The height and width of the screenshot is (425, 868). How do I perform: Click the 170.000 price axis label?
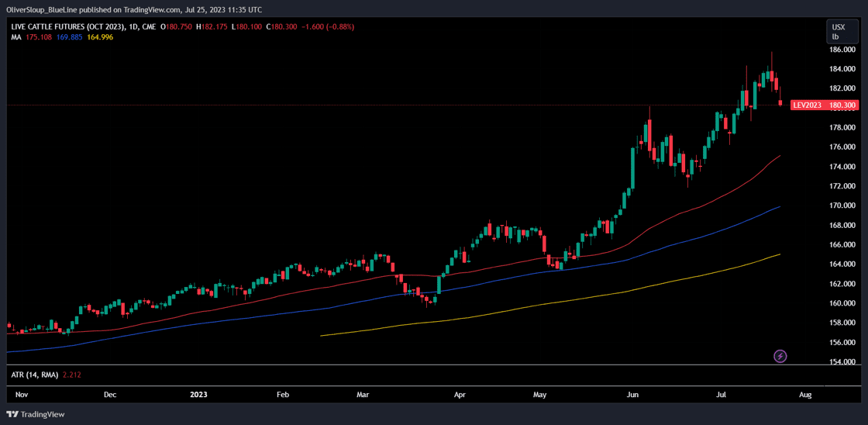842,206
